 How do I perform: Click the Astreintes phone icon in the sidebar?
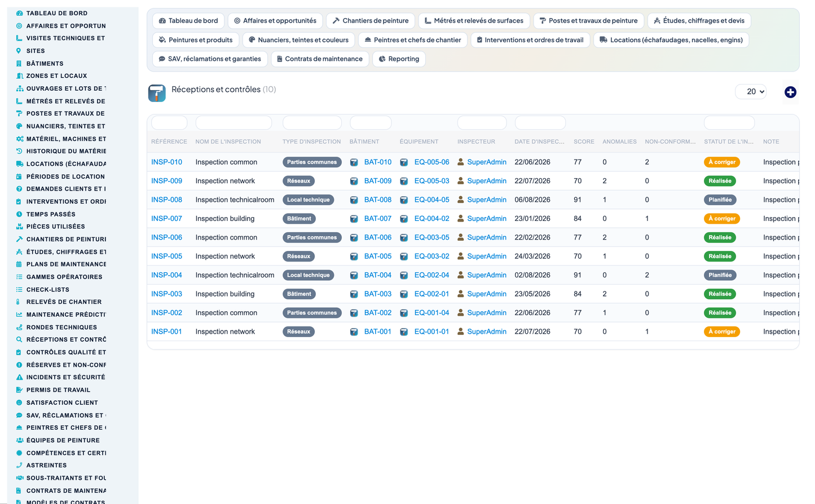(19, 465)
